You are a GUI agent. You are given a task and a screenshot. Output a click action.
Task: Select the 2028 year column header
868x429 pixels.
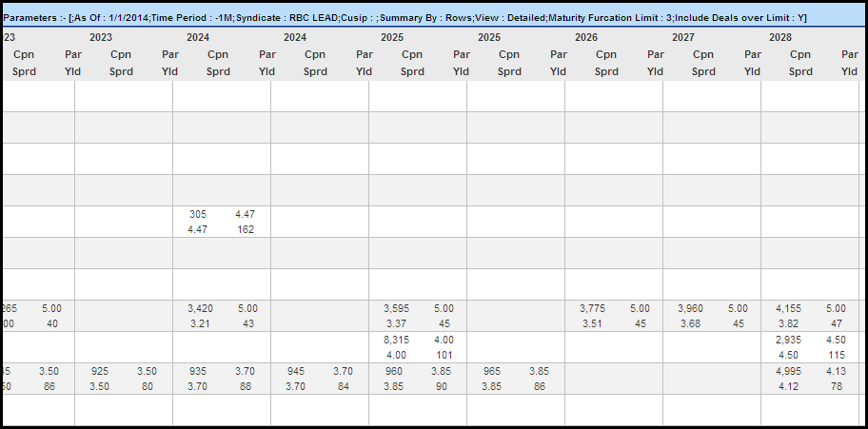coord(780,38)
